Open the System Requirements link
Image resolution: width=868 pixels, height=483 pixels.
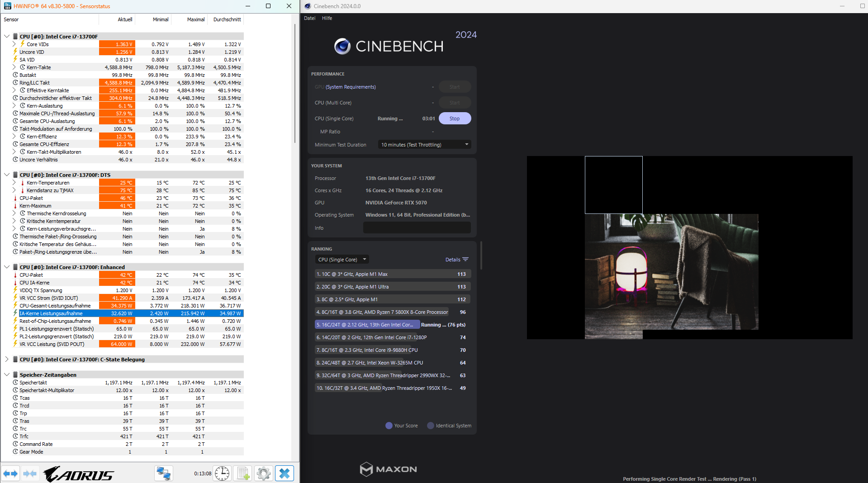(x=351, y=87)
